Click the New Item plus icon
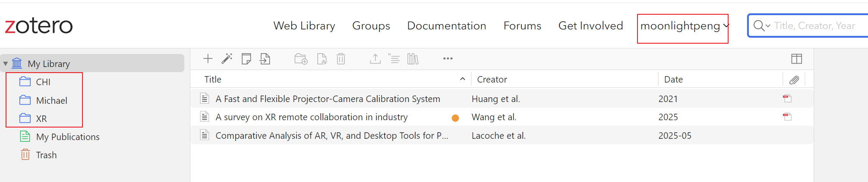 pyautogui.click(x=208, y=59)
